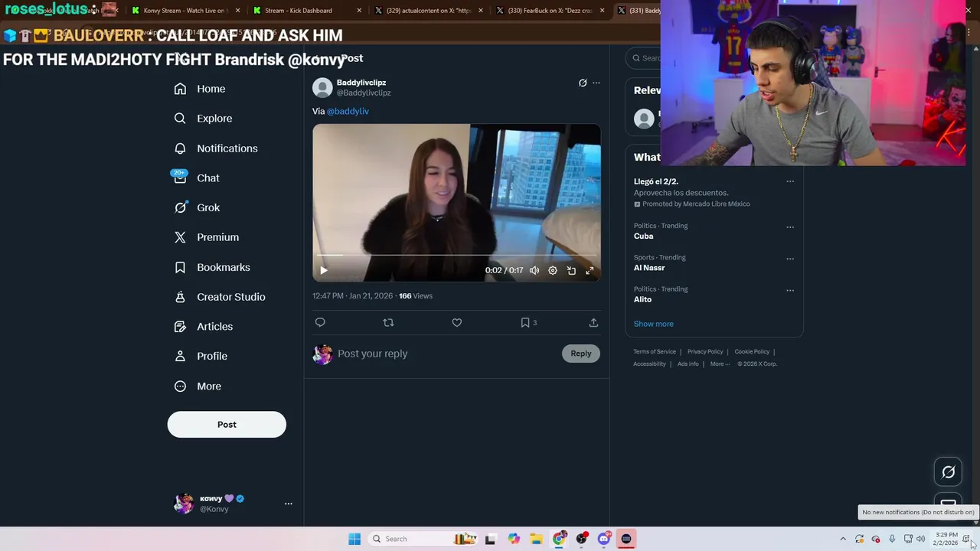Toggle picture-in-picture on the video
This screenshot has width=980, height=551.
571,270
